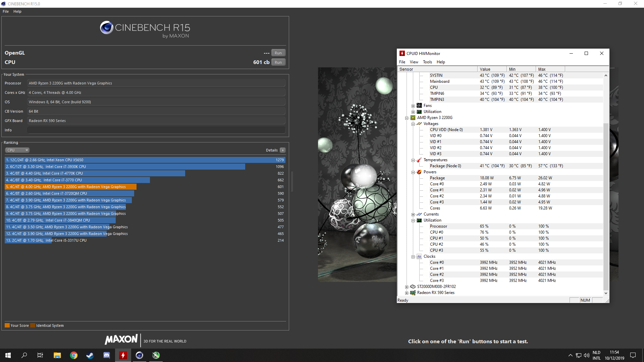Image resolution: width=644 pixels, height=362 pixels.
Task: Open HWMonitor Tools menu
Action: point(427,62)
